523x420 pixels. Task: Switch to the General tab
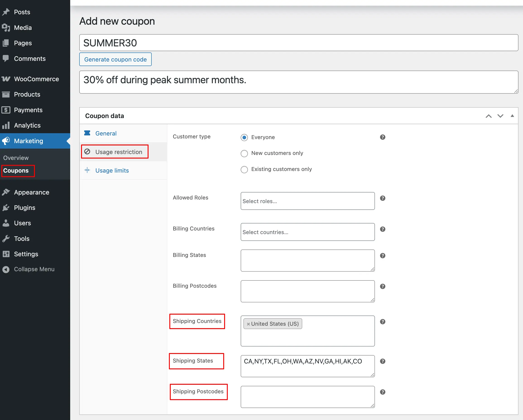click(x=106, y=133)
